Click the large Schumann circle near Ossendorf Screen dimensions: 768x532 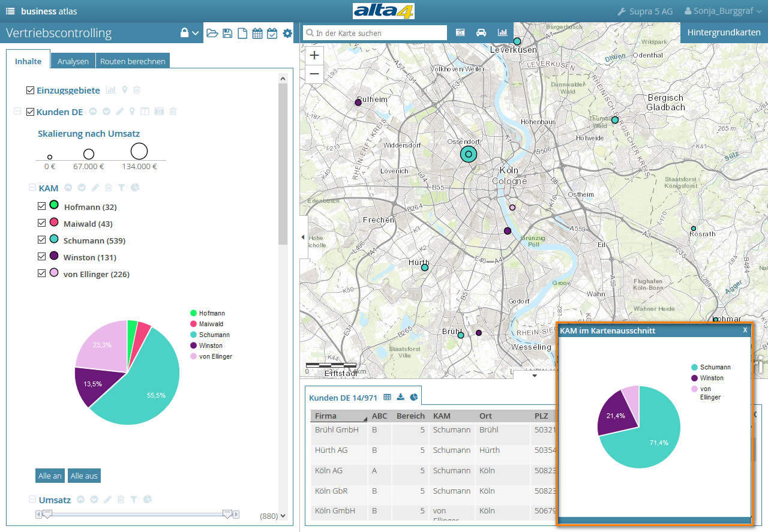(x=469, y=154)
